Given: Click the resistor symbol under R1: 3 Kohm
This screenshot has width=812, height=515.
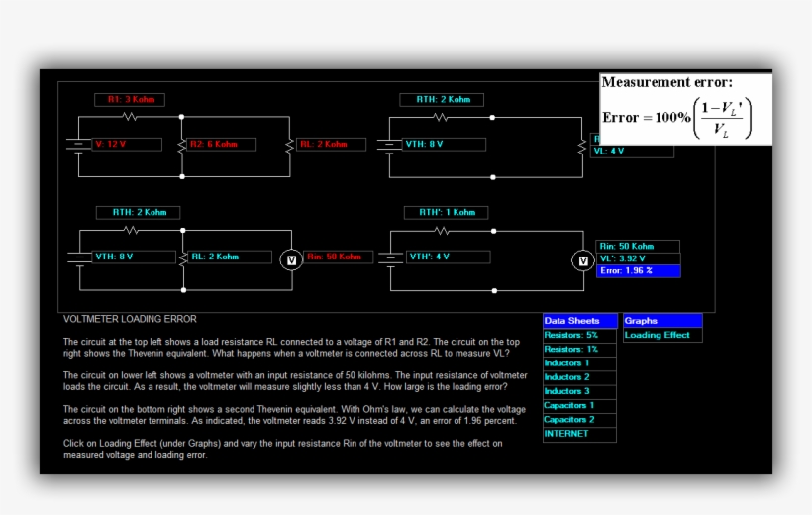Looking at the screenshot, I should point(131,116).
